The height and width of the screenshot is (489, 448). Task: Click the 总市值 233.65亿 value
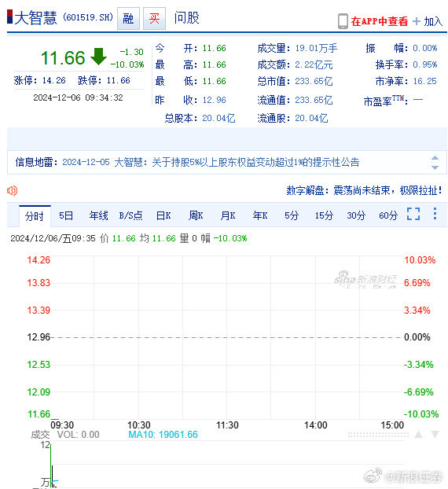[x=314, y=81]
